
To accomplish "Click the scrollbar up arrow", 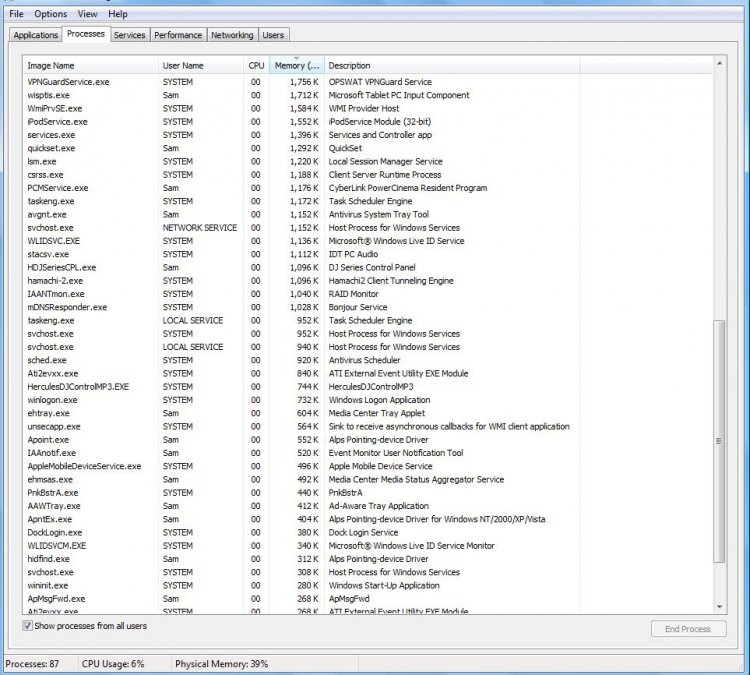I will click(719, 63).
